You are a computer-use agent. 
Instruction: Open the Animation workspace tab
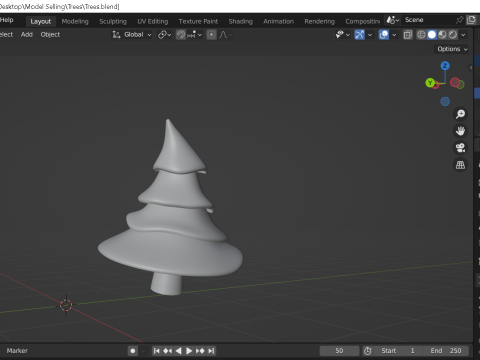pyautogui.click(x=279, y=21)
